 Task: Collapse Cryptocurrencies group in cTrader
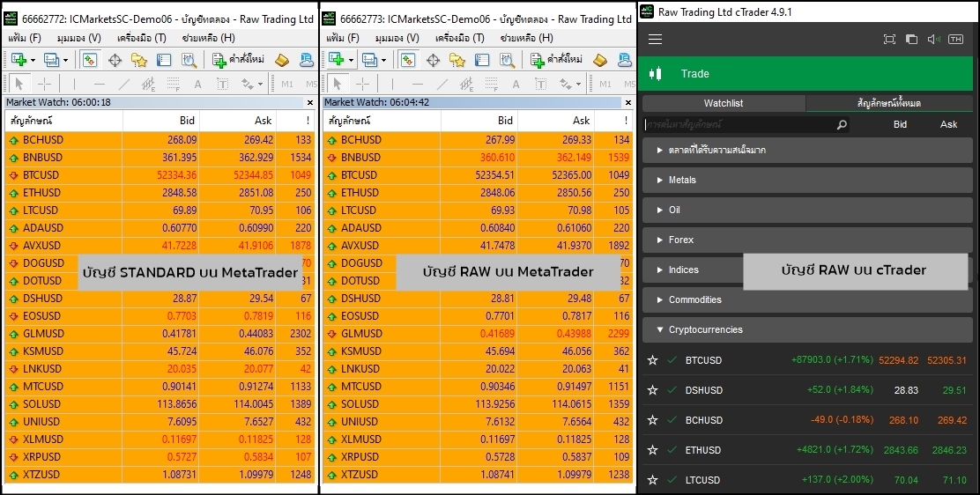click(x=807, y=330)
